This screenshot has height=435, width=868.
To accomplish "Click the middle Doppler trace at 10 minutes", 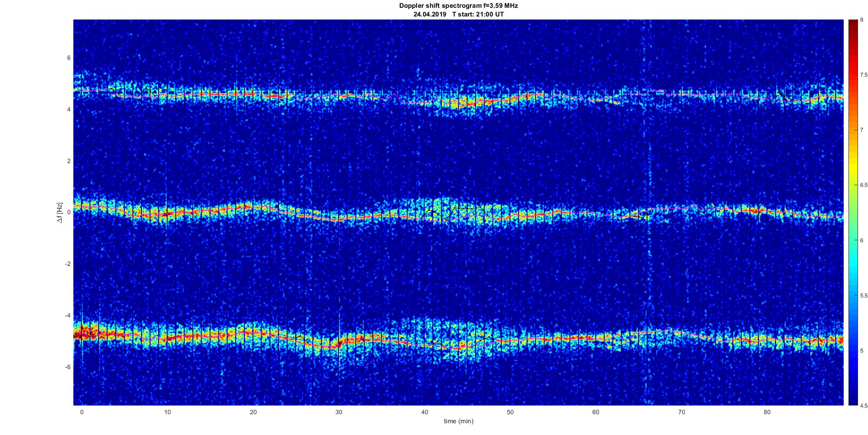I will click(168, 213).
